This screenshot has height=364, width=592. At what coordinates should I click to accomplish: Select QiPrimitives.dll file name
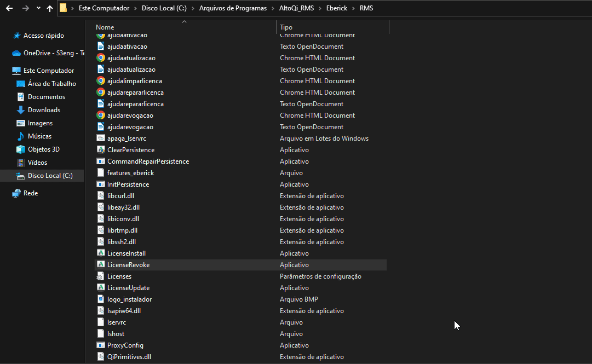(x=129, y=356)
